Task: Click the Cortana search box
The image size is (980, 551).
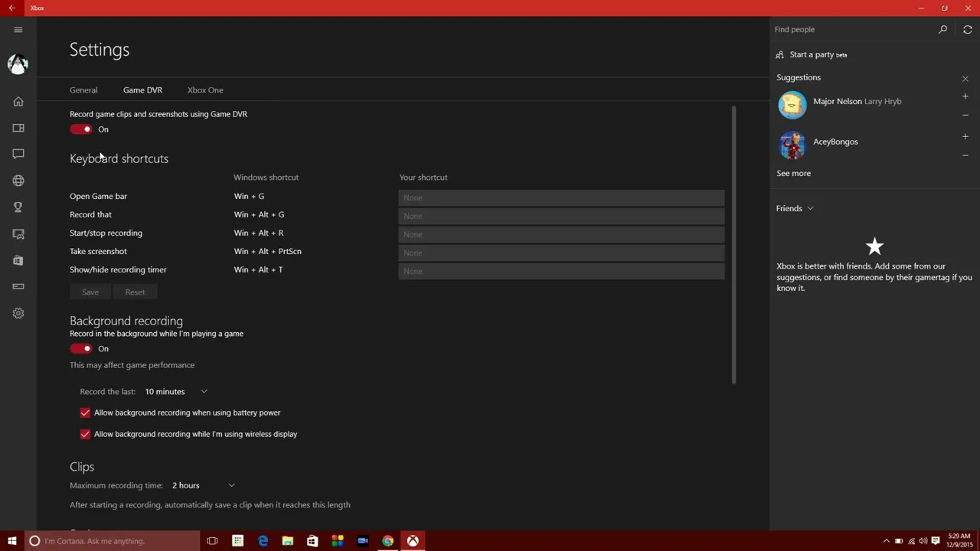Action: [112, 541]
